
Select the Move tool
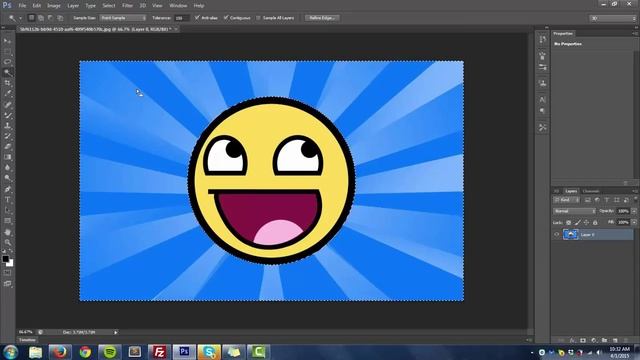pyautogui.click(x=7, y=41)
